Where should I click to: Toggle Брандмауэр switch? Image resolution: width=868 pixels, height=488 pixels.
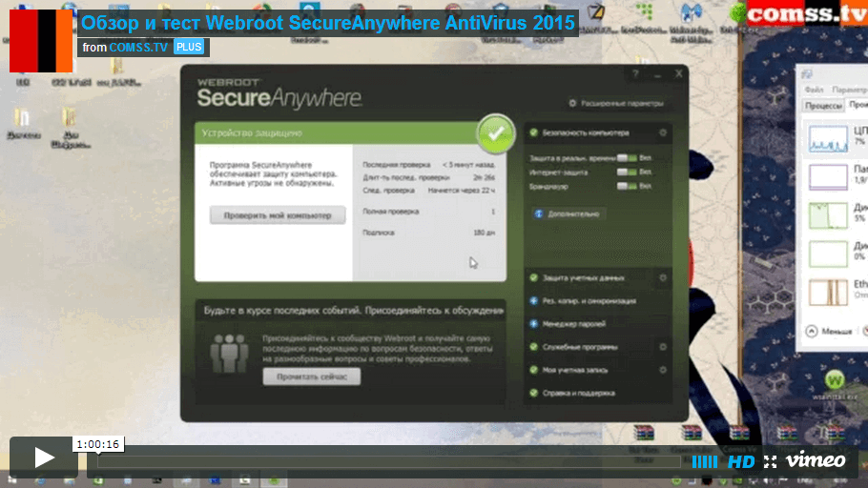(x=628, y=187)
